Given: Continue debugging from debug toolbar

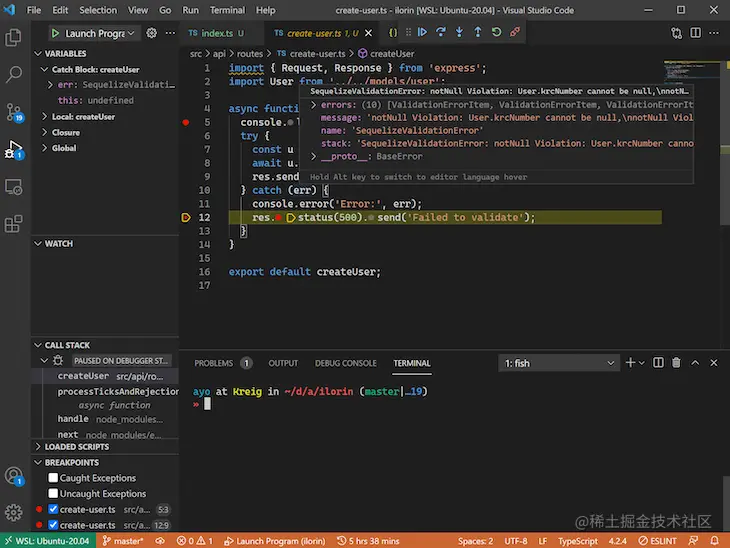Looking at the screenshot, I should tap(422, 32).
